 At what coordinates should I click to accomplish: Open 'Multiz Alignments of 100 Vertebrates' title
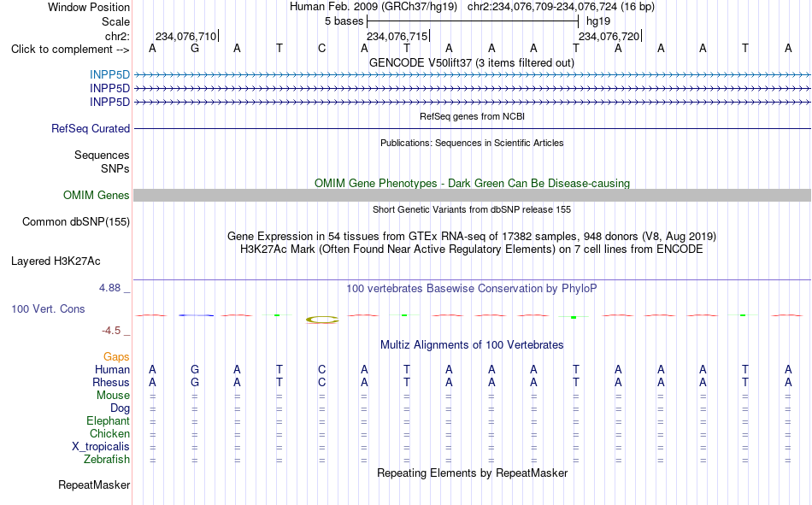(x=472, y=345)
